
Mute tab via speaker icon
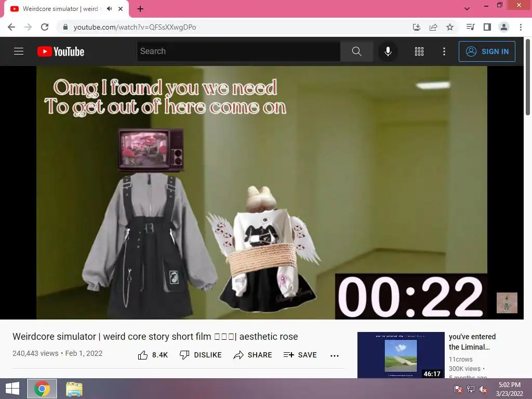109,9
